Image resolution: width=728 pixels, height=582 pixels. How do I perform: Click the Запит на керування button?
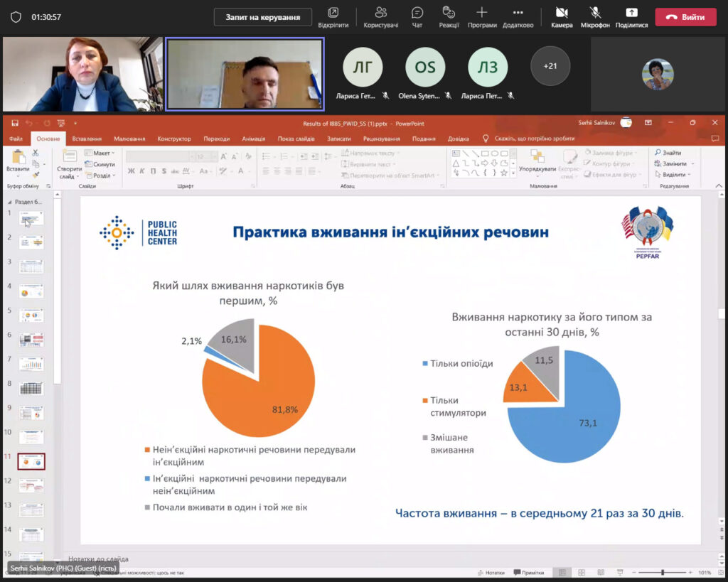[x=262, y=17]
